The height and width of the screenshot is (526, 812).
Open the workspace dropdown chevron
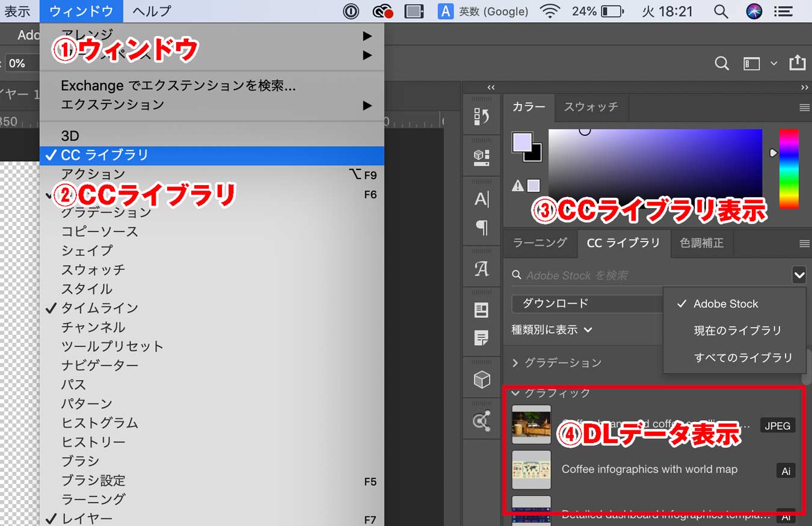[x=774, y=63]
